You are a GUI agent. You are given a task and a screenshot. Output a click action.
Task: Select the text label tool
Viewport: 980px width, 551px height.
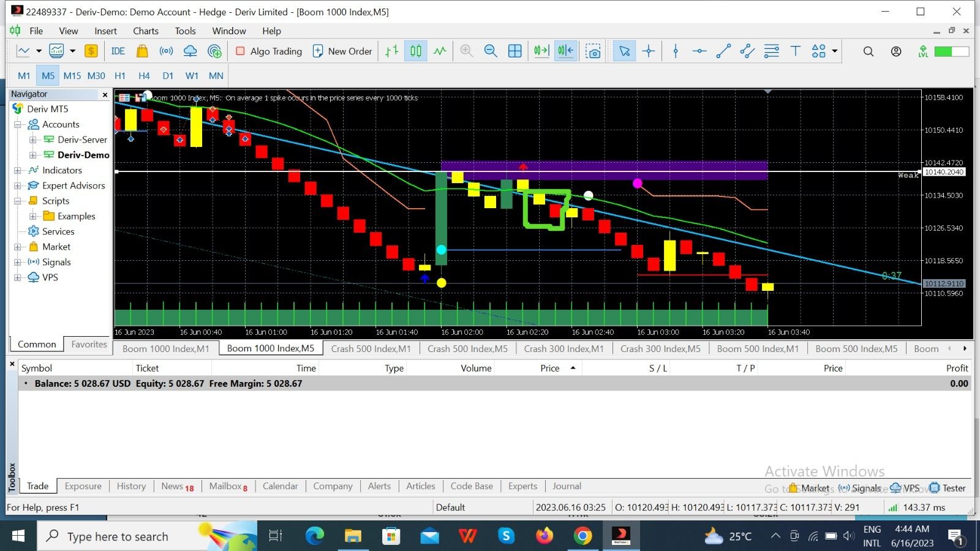tap(795, 51)
